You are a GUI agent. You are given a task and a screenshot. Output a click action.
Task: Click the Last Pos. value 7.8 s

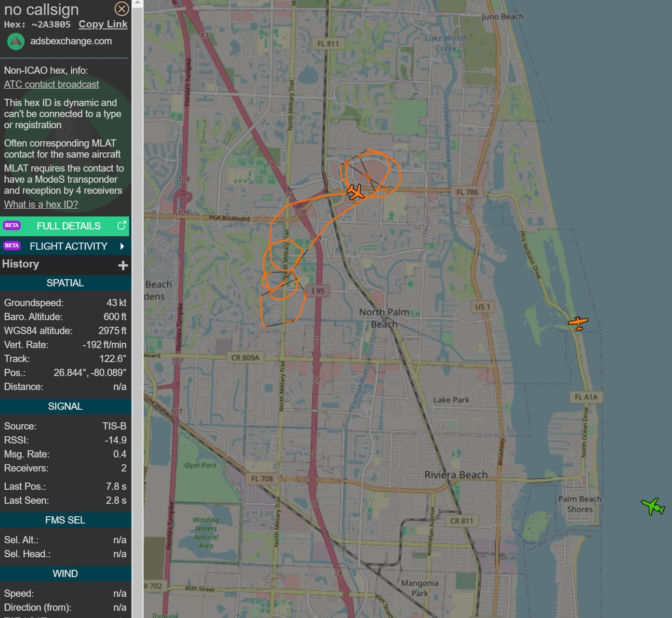click(117, 486)
